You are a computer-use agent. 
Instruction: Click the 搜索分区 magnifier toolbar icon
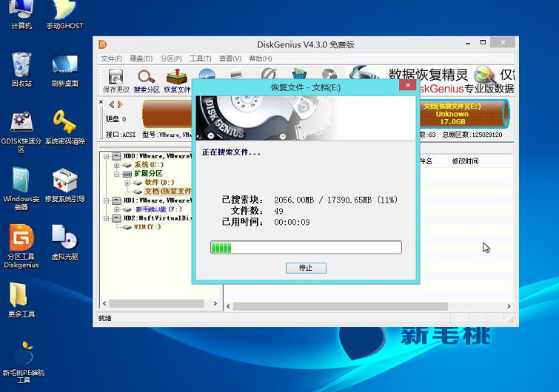[x=147, y=81]
